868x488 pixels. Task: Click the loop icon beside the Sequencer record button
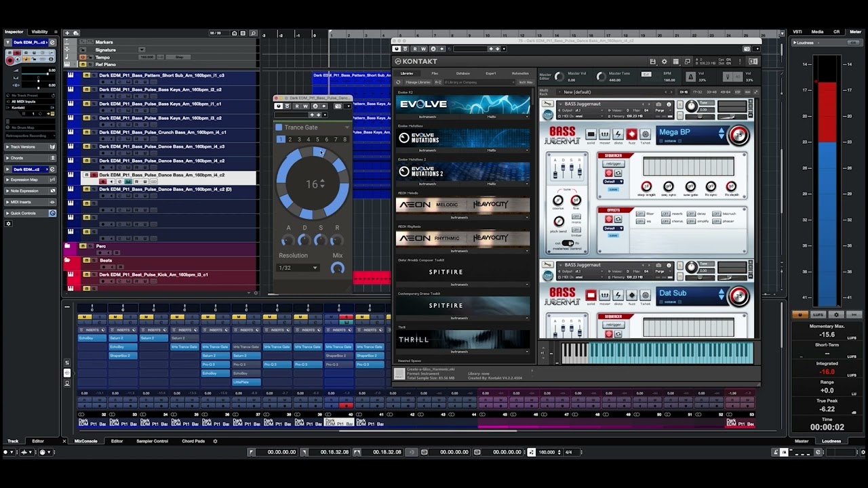618,174
